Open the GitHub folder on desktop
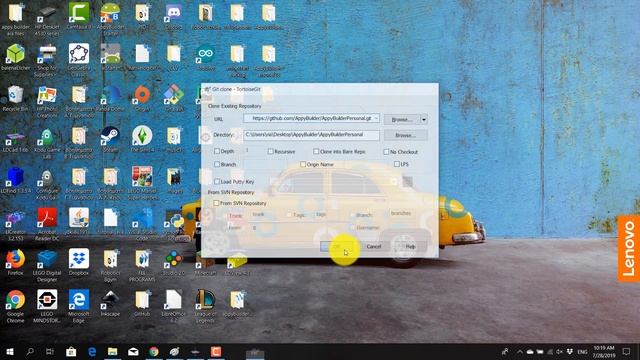 142,303
